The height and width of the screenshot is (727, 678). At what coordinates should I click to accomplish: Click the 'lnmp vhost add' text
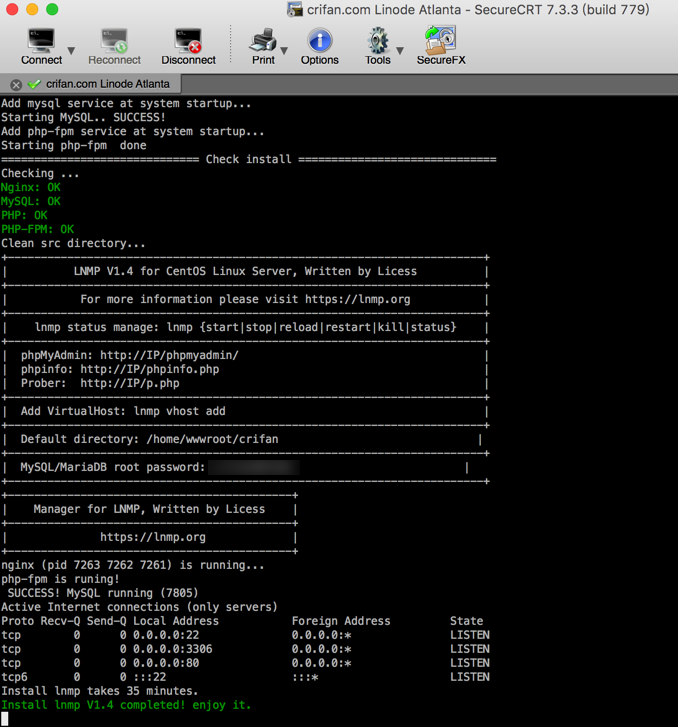click(x=179, y=411)
